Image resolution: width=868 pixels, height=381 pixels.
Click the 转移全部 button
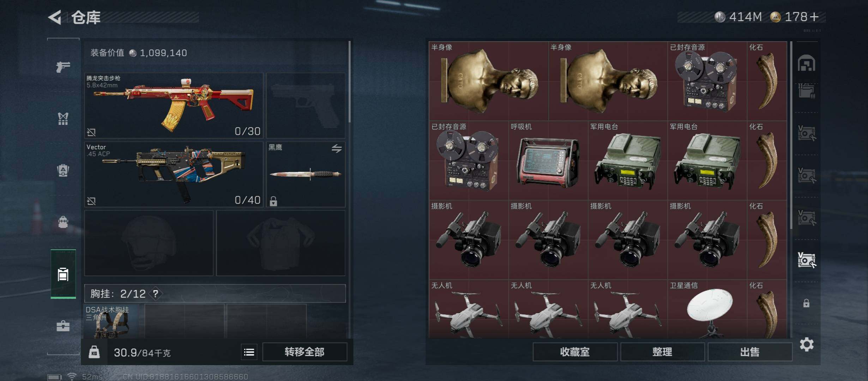point(305,352)
